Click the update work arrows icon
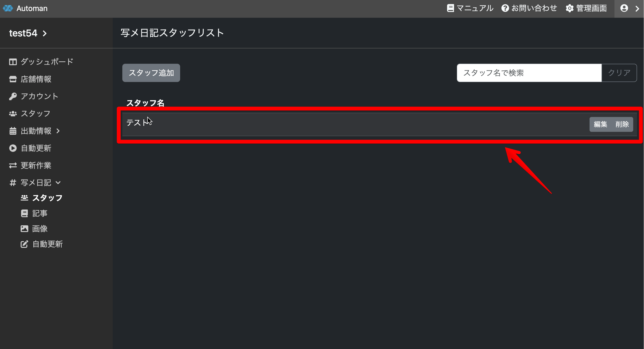Viewport: 644px width, 349px height. [x=13, y=165]
